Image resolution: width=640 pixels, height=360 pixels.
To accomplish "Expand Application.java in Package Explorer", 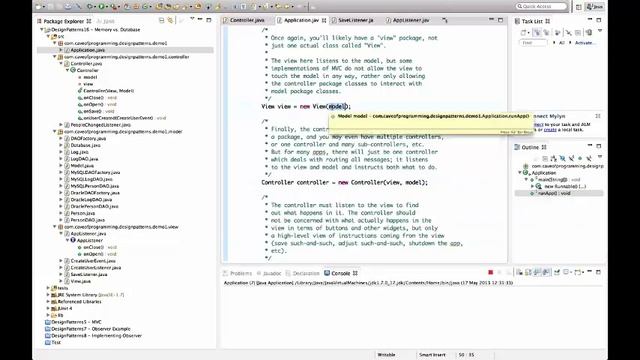I will pos(61,50).
